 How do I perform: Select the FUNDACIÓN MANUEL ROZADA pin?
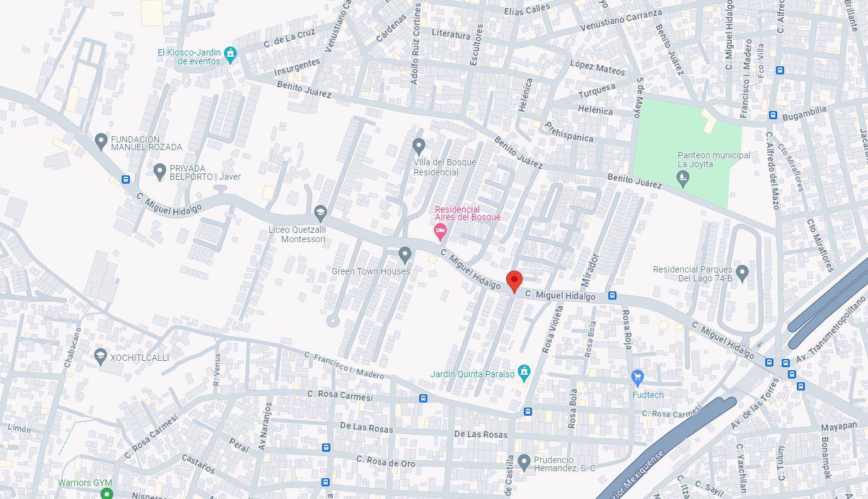coord(101,142)
